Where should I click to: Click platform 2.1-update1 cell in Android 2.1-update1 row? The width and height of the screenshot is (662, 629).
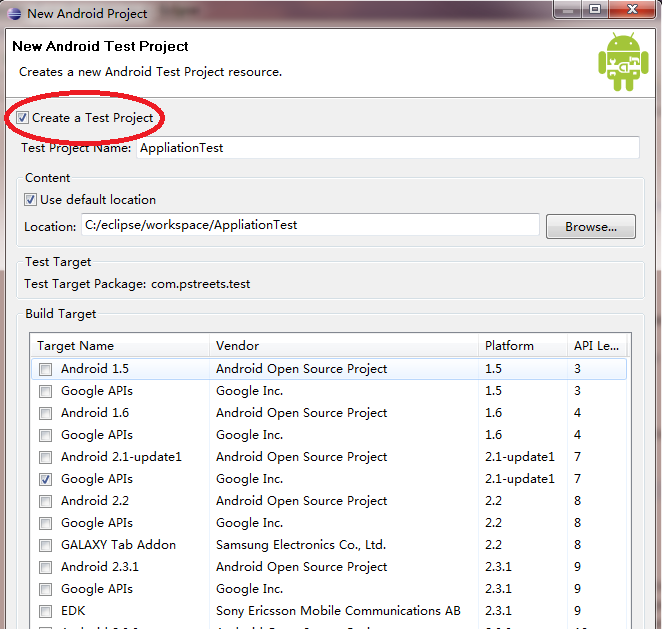coord(520,457)
